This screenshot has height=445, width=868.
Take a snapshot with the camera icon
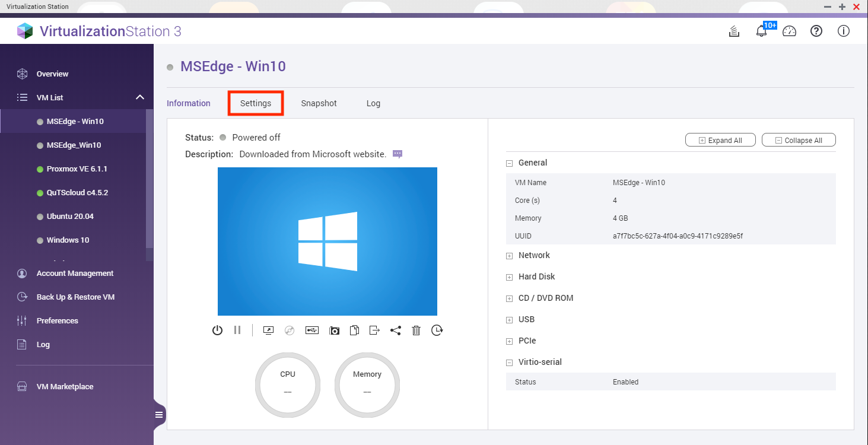334,330
